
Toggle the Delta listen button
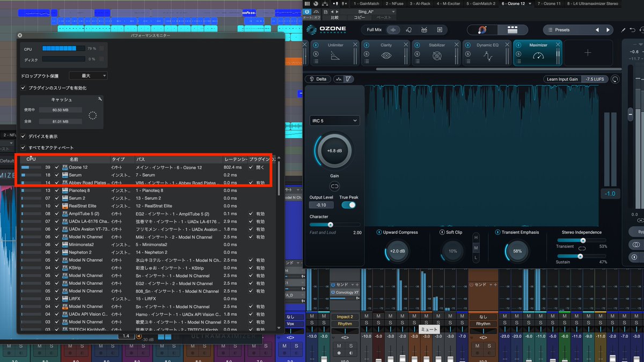(318, 79)
